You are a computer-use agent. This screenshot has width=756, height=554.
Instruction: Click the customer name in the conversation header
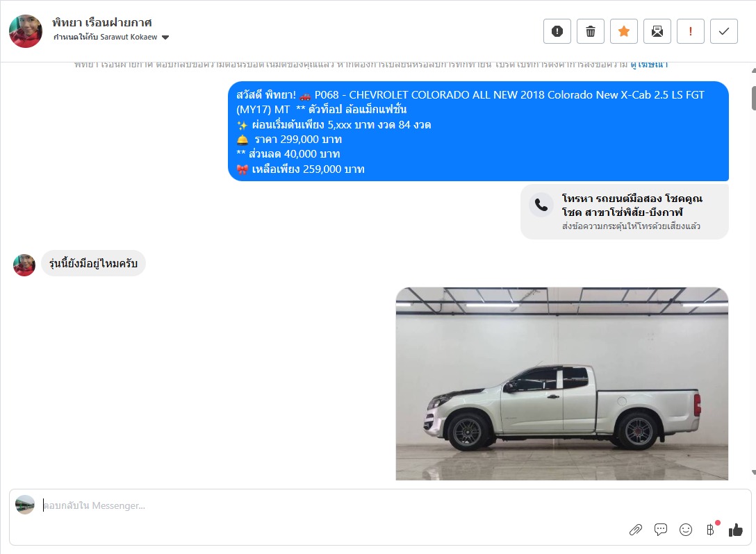click(101, 23)
